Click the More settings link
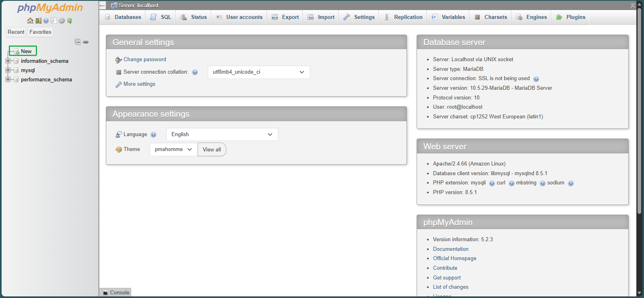This screenshot has width=644, height=298. [x=139, y=84]
